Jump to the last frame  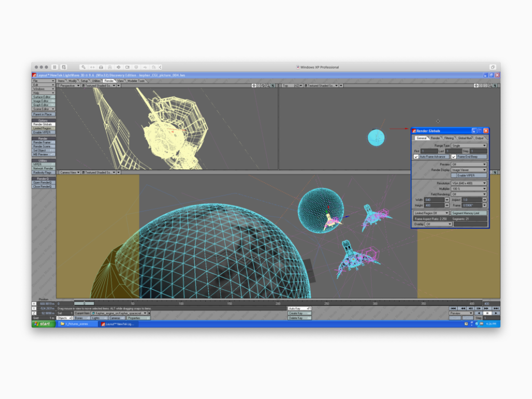pyautogui.click(x=496, y=309)
